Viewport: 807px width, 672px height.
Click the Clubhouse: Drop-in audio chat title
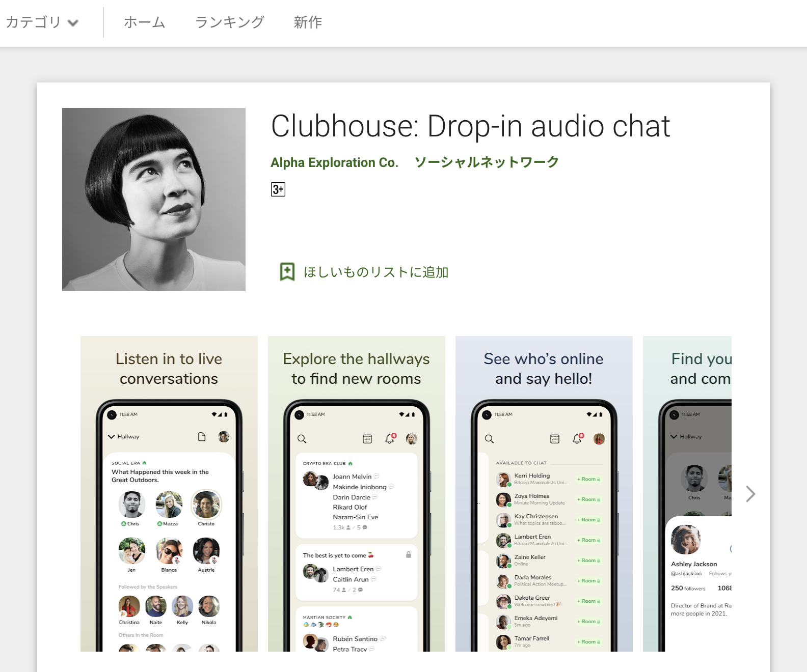point(470,126)
